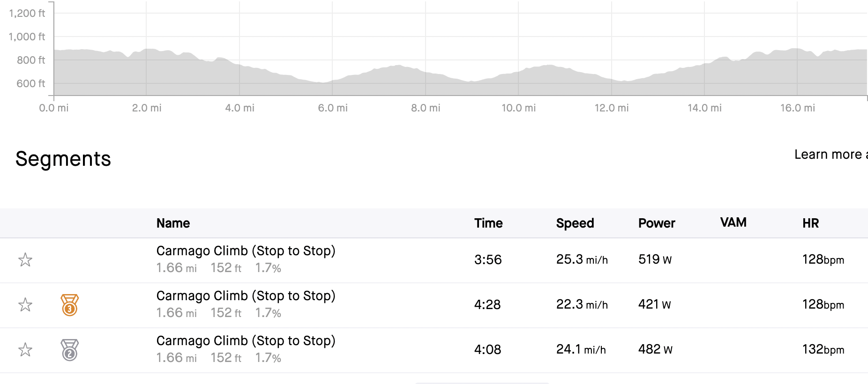Sort segments by HR column
This screenshot has height=384, width=868.
(810, 223)
